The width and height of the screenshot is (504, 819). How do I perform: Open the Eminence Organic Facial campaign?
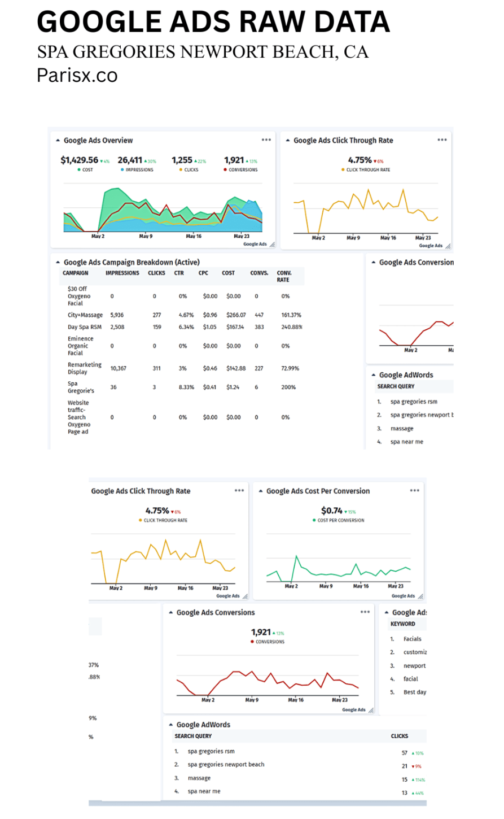coord(81,346)
